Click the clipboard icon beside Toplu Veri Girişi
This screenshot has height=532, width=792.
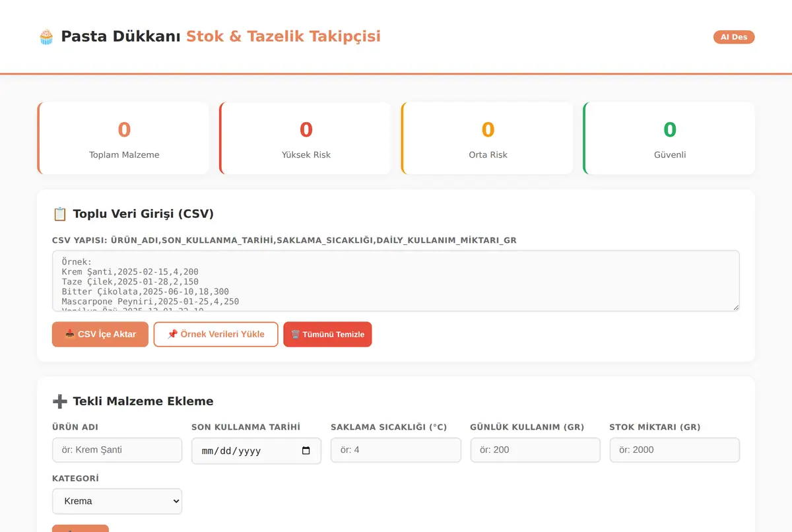tap(60, 214)
